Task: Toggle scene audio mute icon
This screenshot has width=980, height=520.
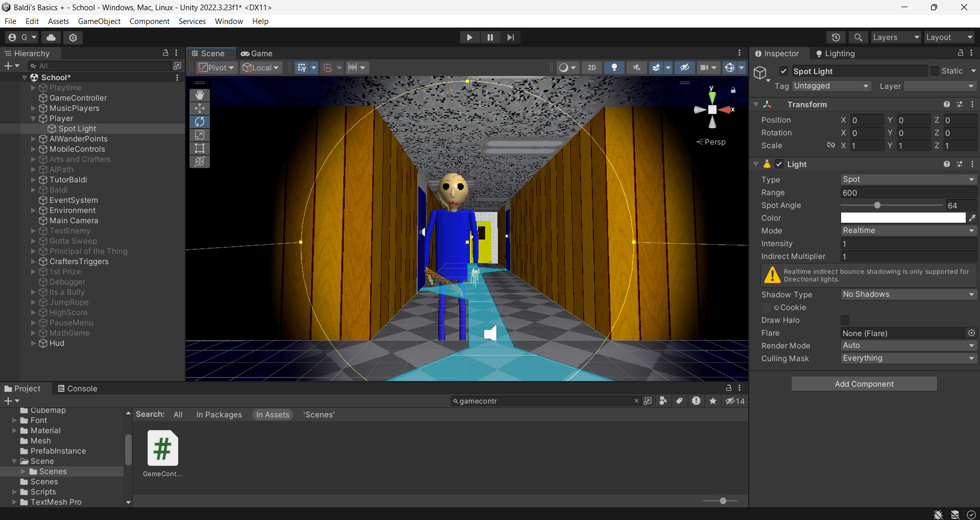Action: coord(636,67)
